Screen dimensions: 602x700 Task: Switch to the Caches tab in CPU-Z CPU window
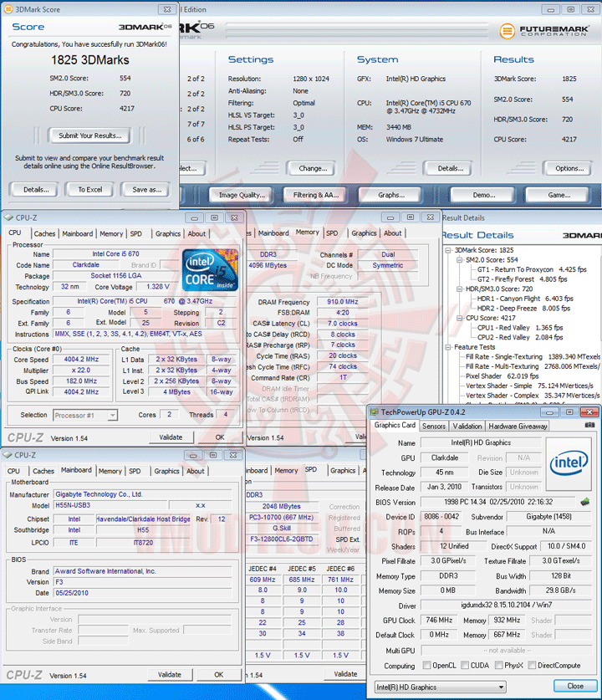coord(44,233)
